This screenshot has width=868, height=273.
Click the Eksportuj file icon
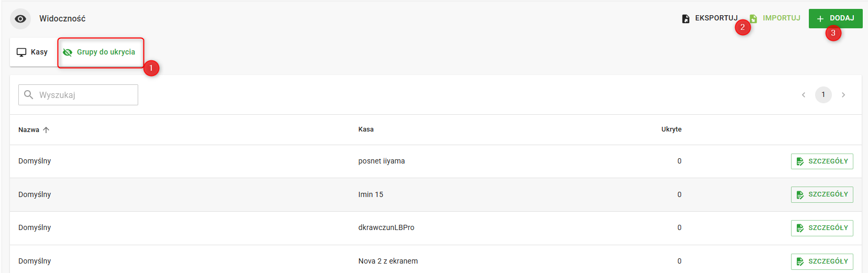(686, 19)
